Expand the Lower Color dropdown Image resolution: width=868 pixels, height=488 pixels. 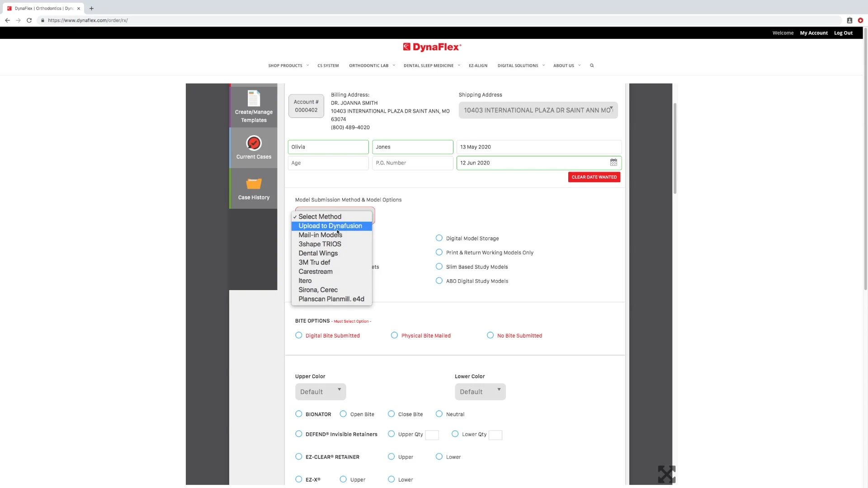coord(480,392)
